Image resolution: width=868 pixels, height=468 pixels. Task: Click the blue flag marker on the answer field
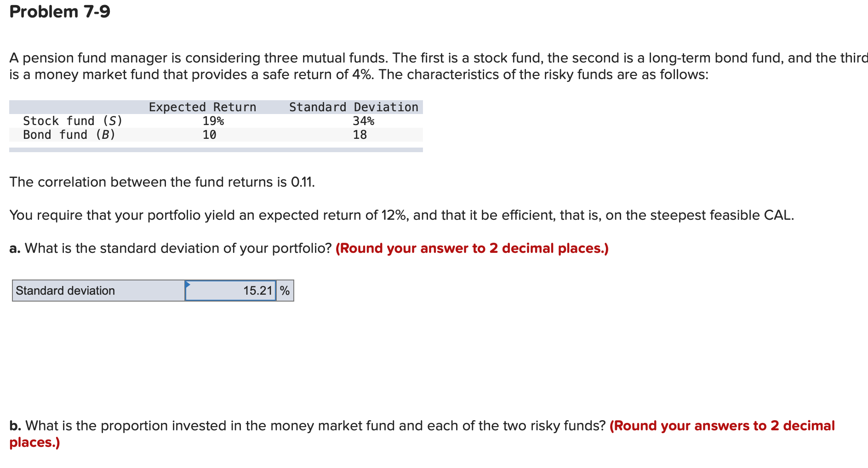pos(188,285)
